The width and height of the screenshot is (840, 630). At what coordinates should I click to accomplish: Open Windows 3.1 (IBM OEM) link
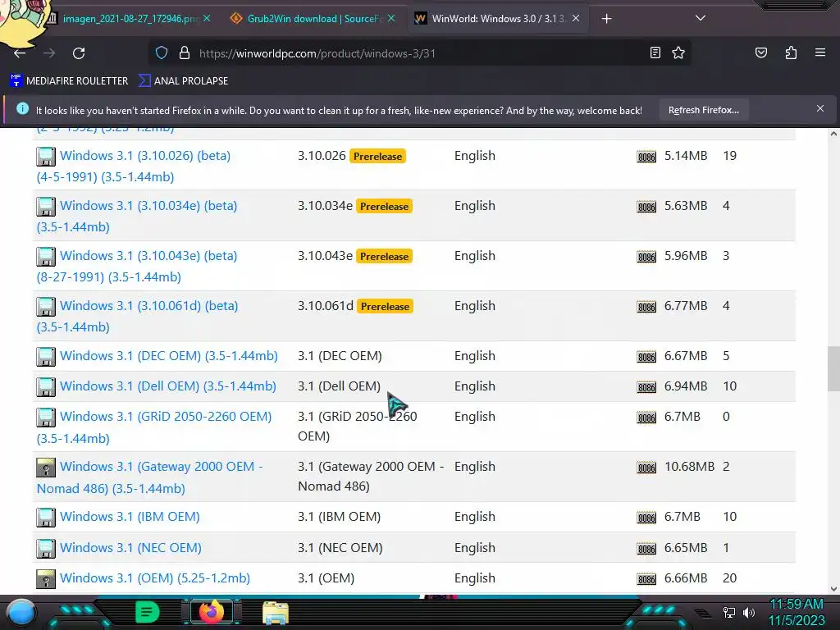pyautogui.click(x=130, y=517)
